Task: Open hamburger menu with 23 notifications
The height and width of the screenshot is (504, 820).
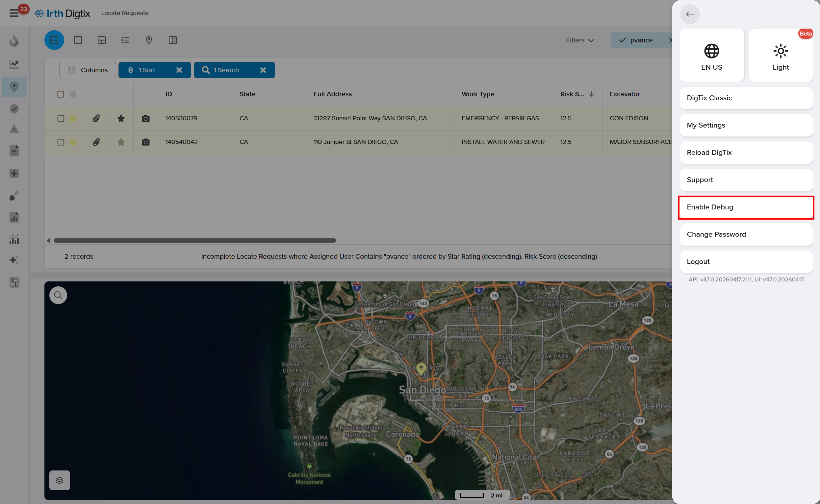Action: click(x=14, y=13)
